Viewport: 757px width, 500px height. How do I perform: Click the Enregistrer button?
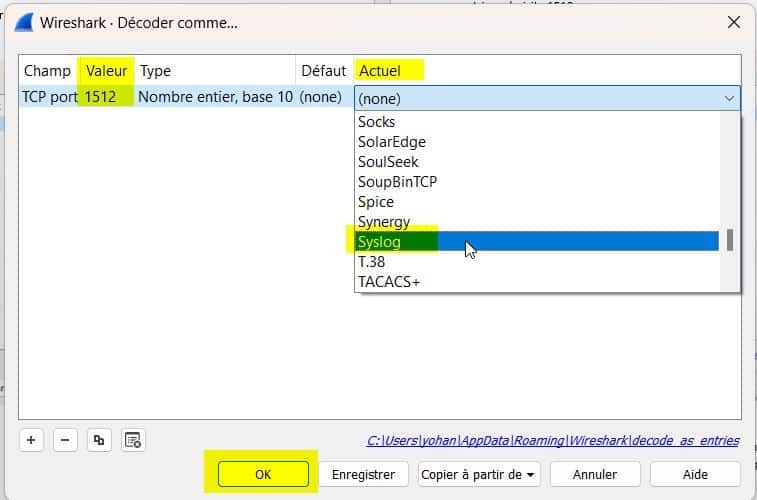364,474
